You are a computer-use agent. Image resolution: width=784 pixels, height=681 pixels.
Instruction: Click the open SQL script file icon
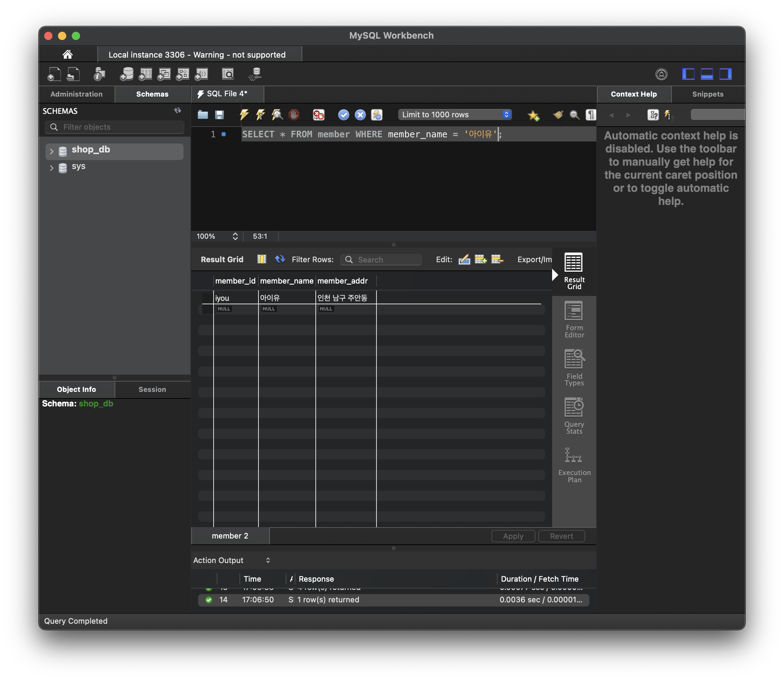coord(73,74)
